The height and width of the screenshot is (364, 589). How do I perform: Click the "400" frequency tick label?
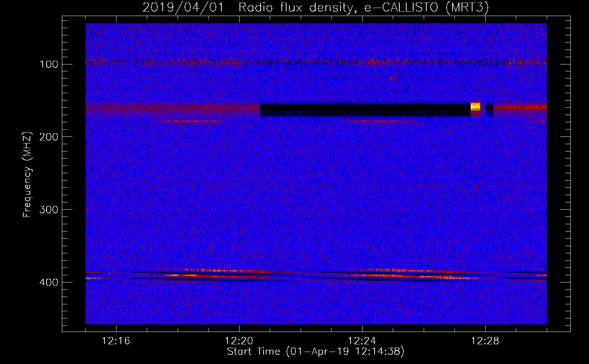click(x=49, y=282)
